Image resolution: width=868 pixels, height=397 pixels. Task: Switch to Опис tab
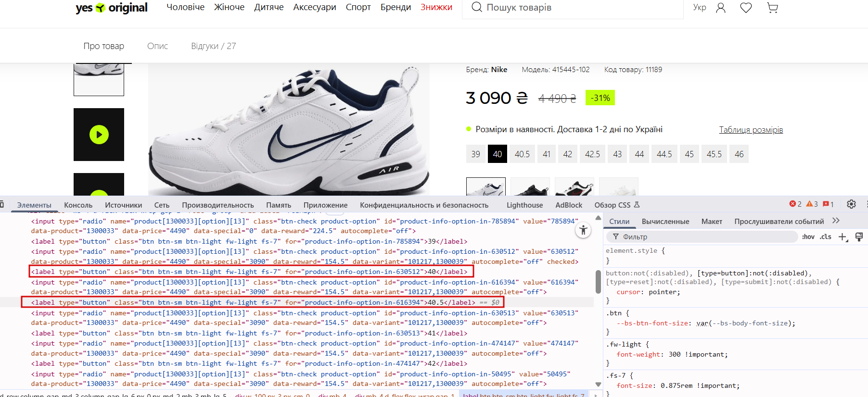[x=157, y=46]
